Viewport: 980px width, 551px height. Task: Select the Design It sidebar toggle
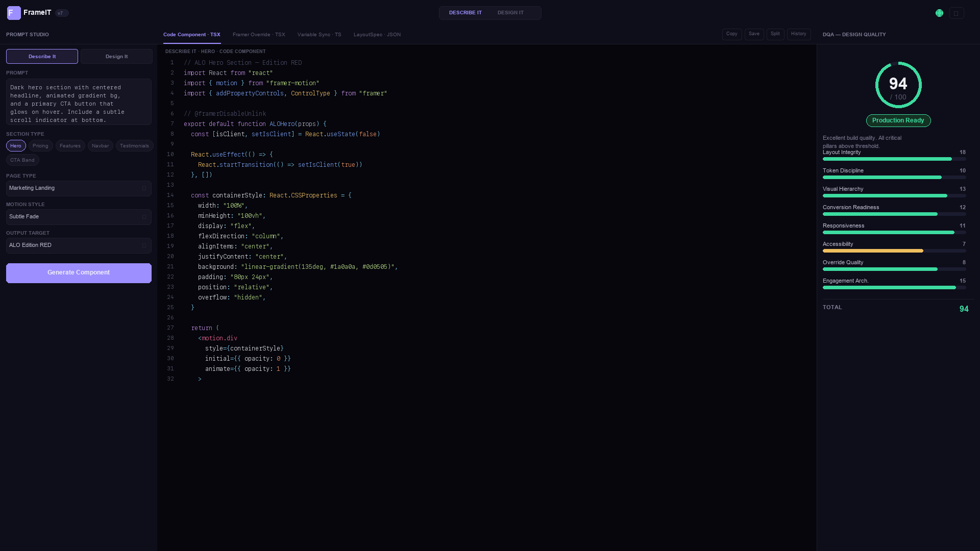pyautogui.click(x=116, y=57)
